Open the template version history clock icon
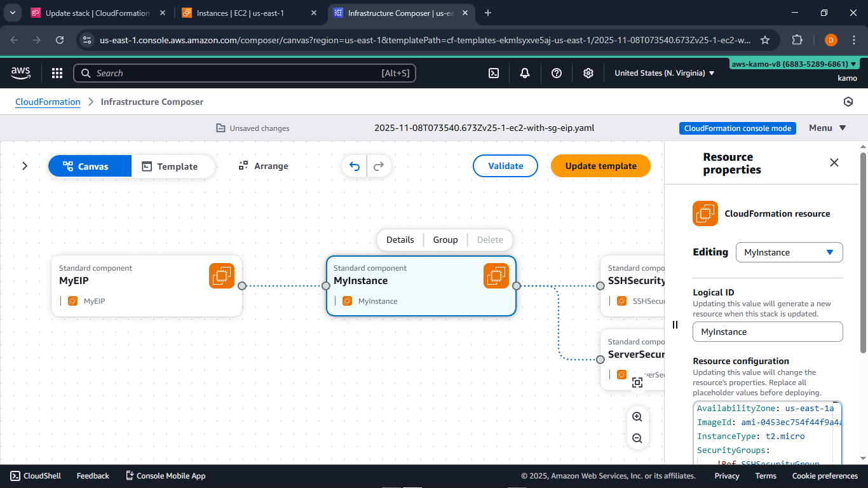This screenshot has width=868, height=488. (x=848, y=102)
